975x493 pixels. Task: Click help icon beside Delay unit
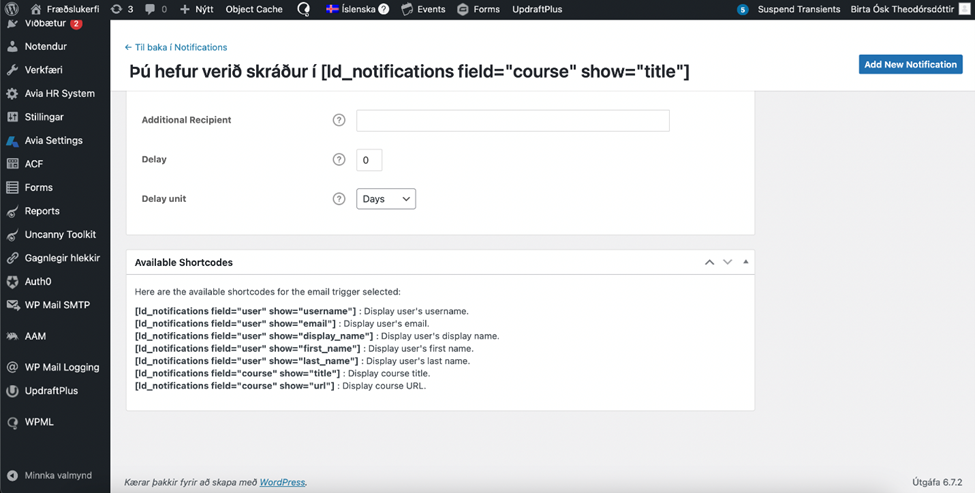click(339, 199)
